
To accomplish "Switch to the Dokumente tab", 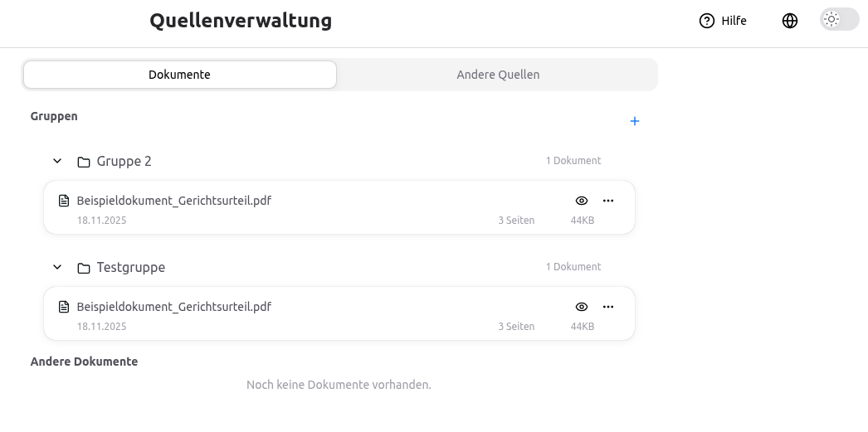I will (179, 75).
